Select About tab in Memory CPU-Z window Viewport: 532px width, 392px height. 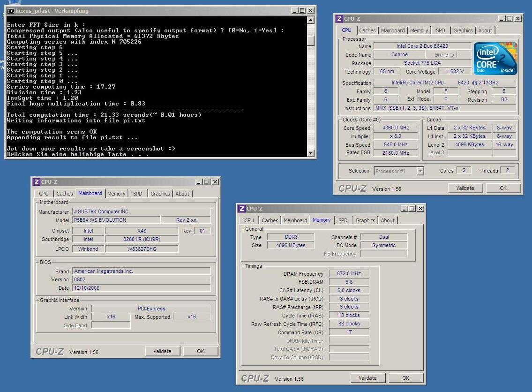point(388,220)
